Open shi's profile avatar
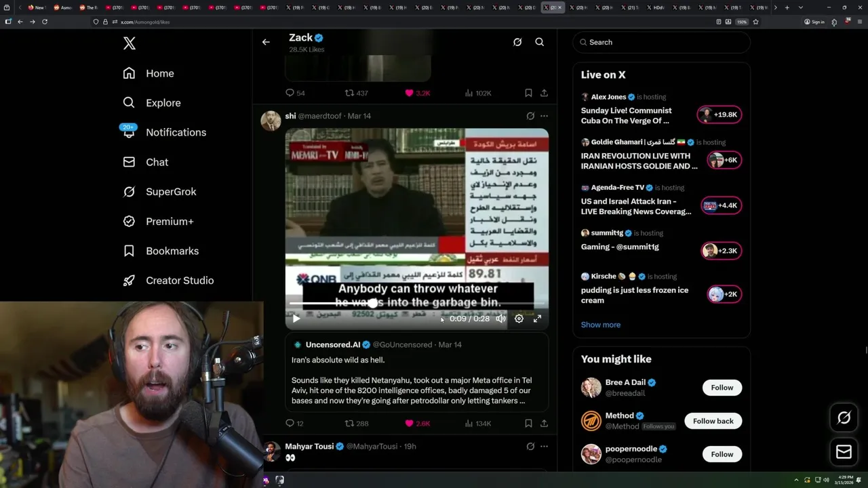 (x=271, y=120)
